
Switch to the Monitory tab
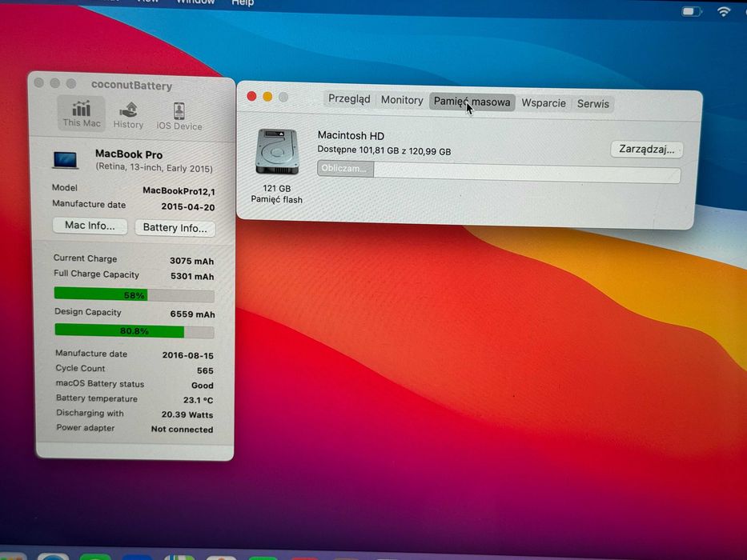click(x=402, y=100)
